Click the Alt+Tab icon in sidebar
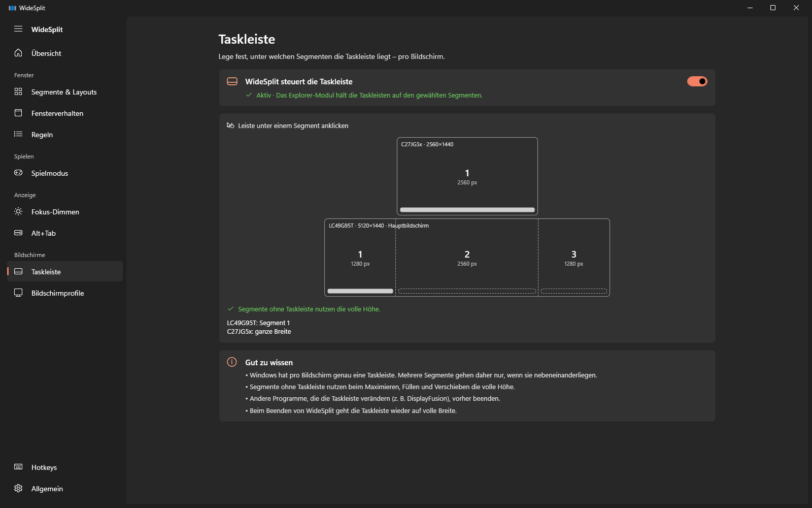The image size is (812, 508). click(18, 233)
